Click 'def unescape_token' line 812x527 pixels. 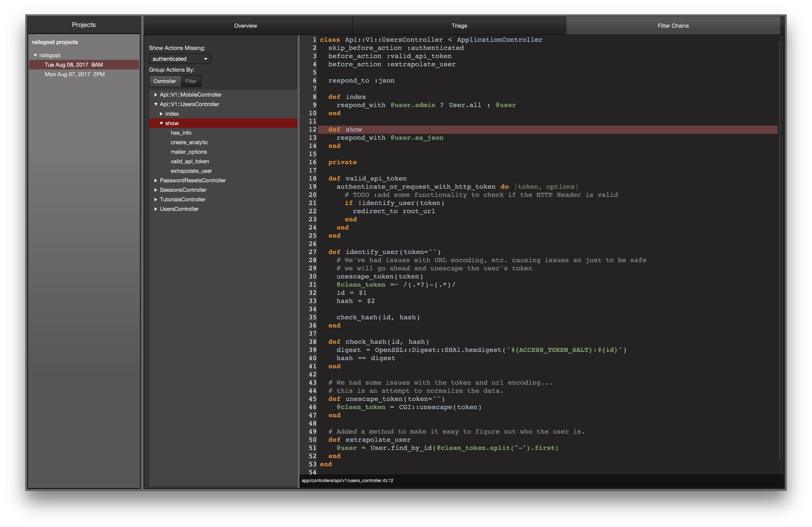[387, 399]
